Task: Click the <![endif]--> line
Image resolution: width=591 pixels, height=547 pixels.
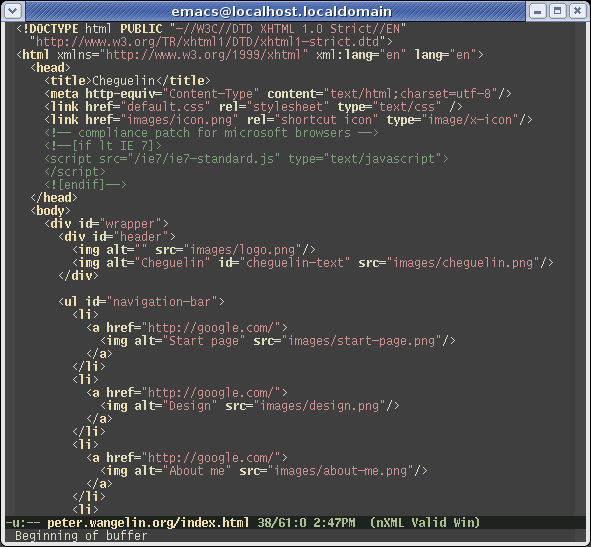Action: click(x=86, y=185)
